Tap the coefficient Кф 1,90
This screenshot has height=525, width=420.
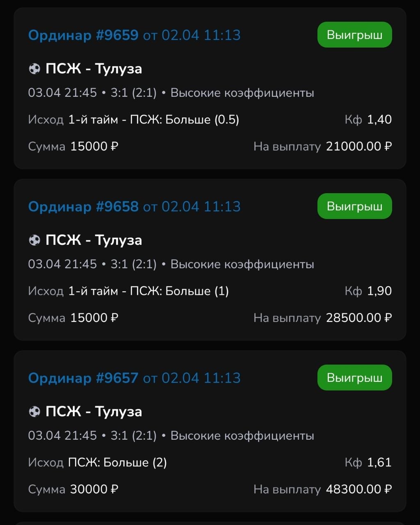(368, 291)
